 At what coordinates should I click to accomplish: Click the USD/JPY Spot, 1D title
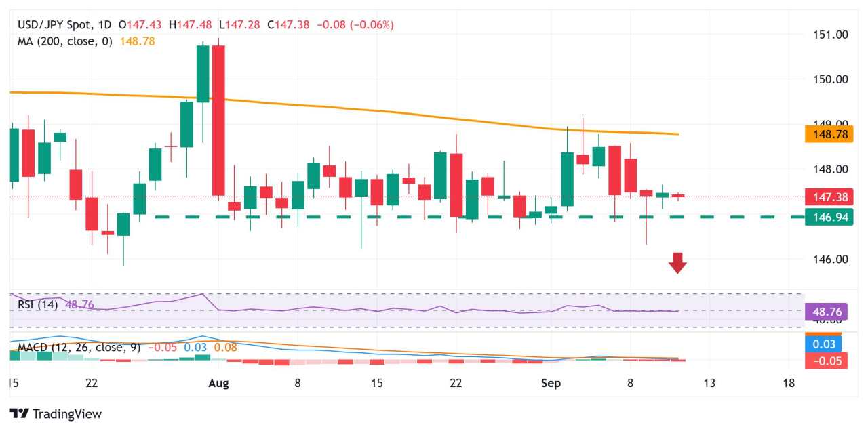(65, 25)
